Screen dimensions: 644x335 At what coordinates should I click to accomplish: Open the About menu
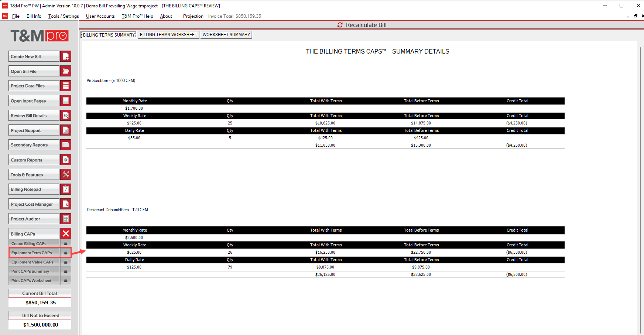point(166,16)
